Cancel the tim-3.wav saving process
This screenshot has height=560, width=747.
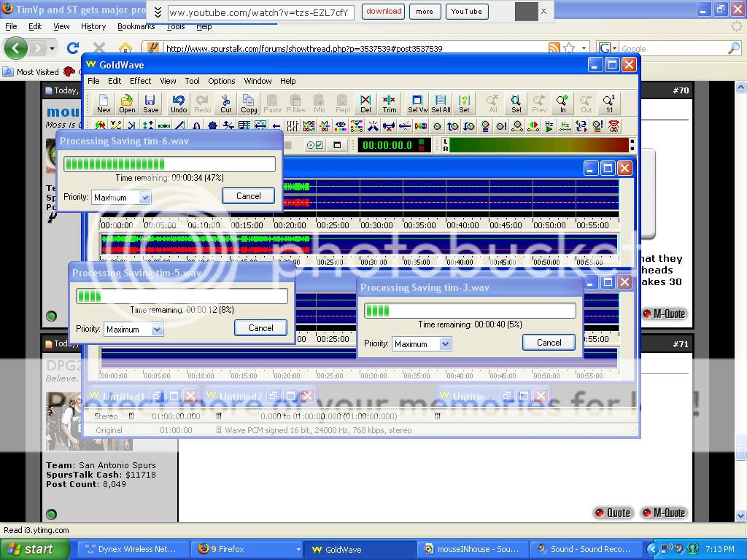pyautogui.click(x=549, y=343)
